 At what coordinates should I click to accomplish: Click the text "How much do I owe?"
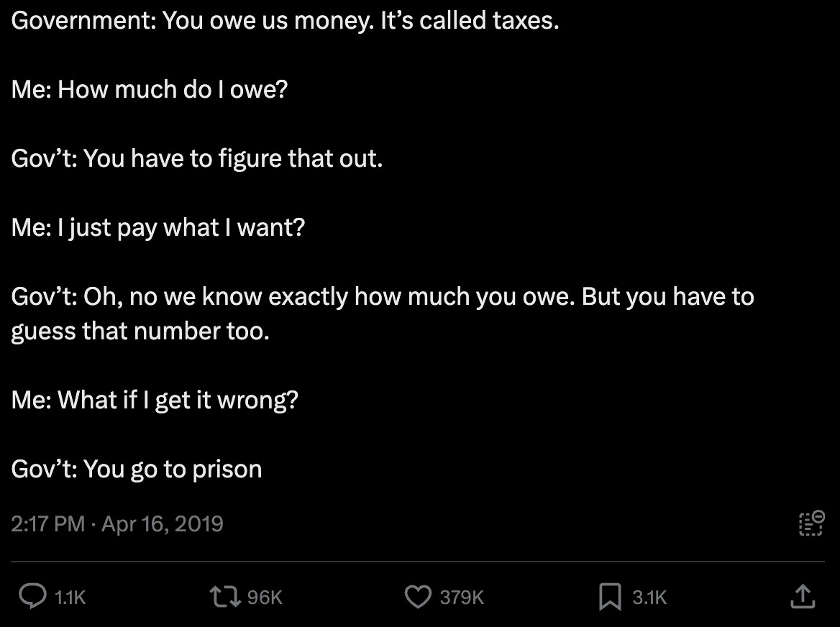[x=173, y=89]
